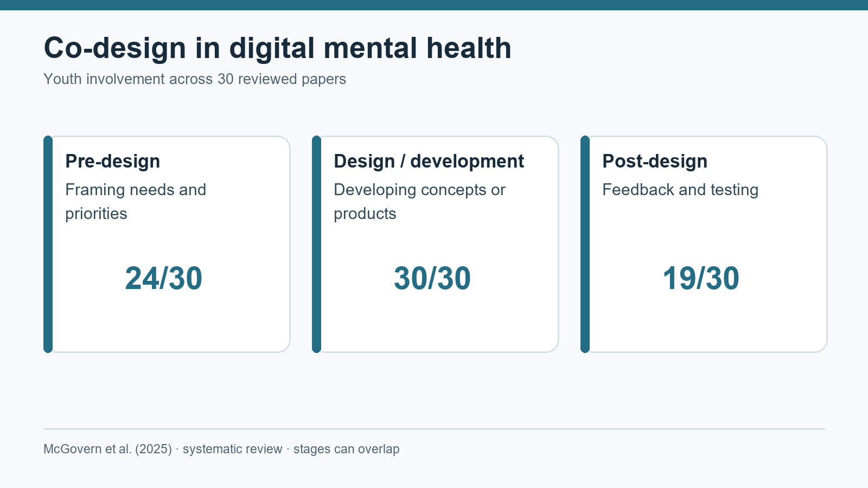Select the title 'Co-design in digital mental health'
868x488 pixels.
[277, 48]
